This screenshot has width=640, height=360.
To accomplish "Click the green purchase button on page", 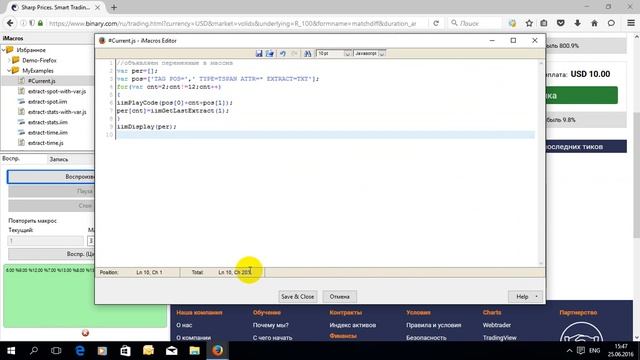I will click(581, 96).
